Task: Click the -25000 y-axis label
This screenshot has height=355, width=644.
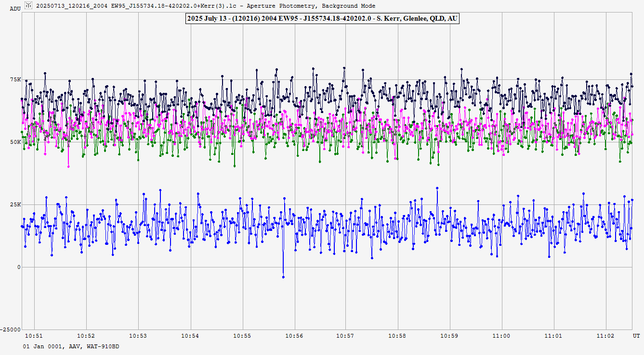Action: tap(11, 330)
